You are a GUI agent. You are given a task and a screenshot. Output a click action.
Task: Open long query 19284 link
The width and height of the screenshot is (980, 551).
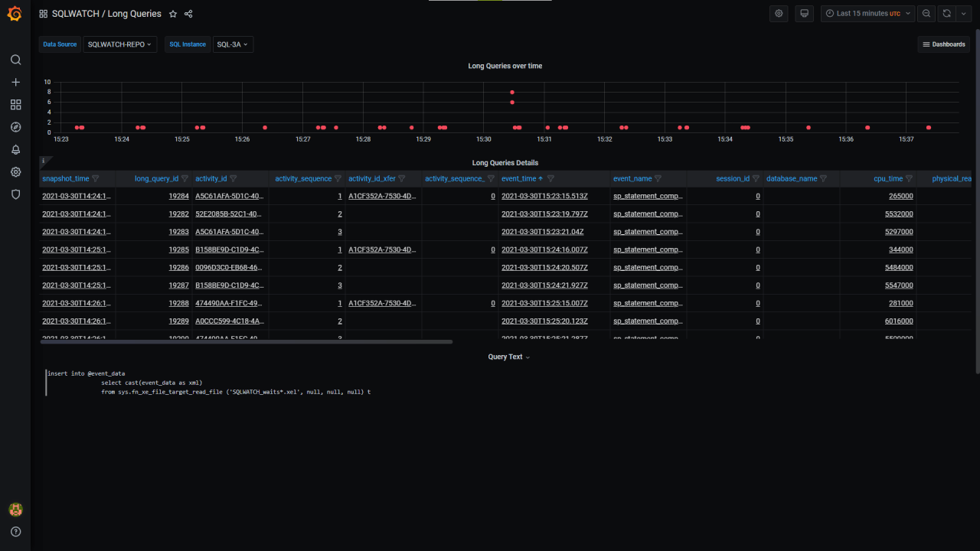179,196
